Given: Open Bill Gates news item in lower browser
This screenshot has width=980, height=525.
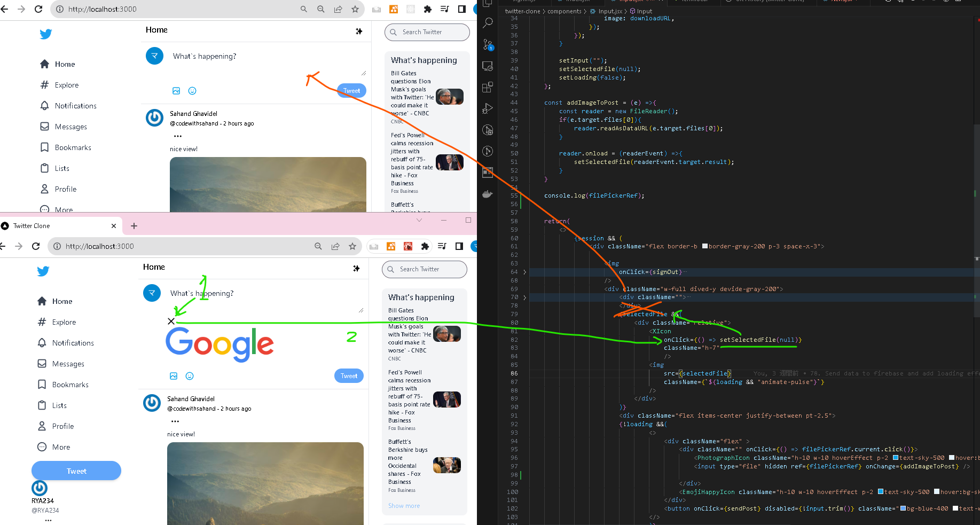Looking at the screenshot, I should pos(425,334).
